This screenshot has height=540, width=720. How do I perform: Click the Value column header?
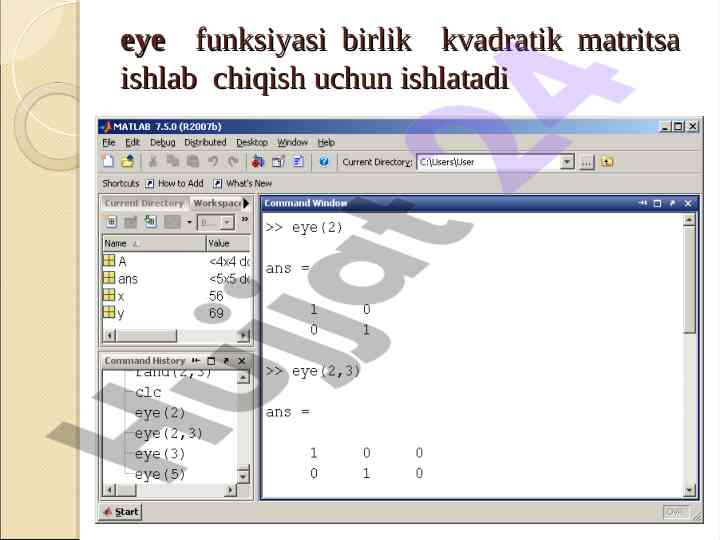coord(228,243)
